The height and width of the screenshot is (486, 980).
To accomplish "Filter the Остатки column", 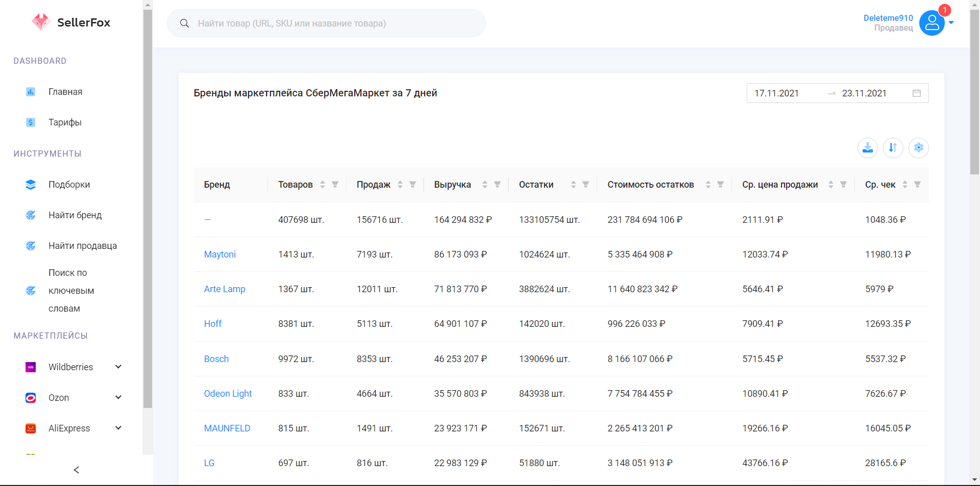I will (586, 185).
